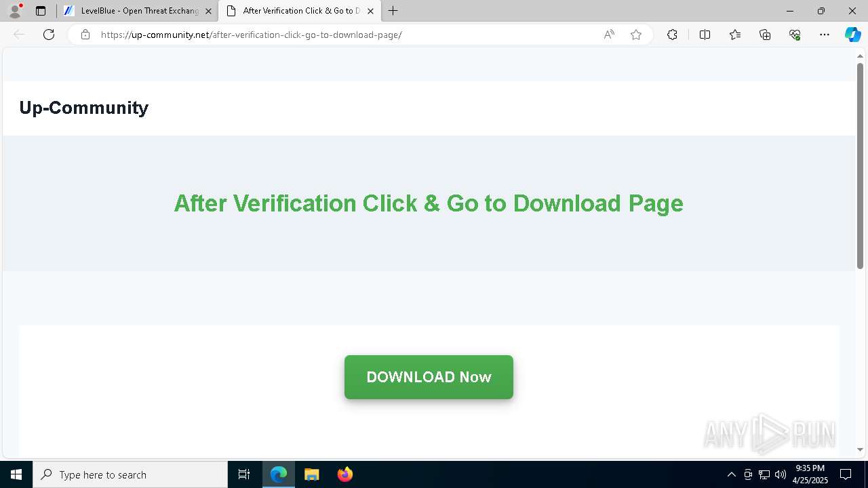Open Microsoft Edge from taskbar
Viewport: 868px width, 488px height.
[x=279, y=474]
